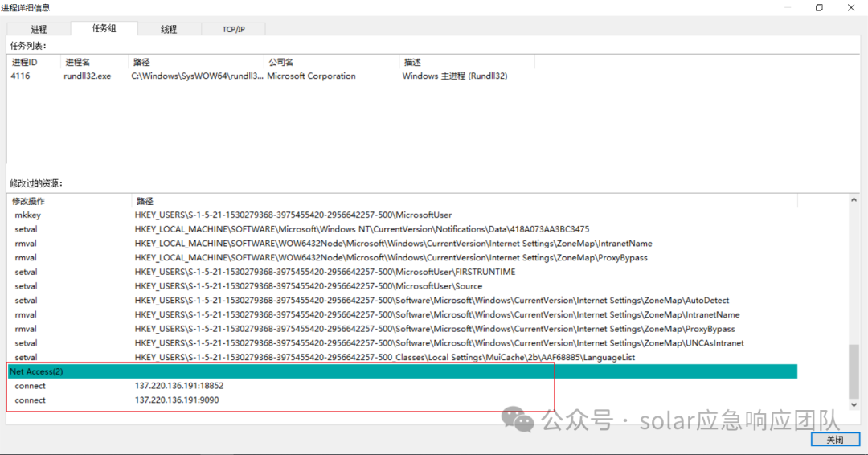Screen dimensions: 868x455
Task: Switch to the 进程 tab
Action: (x=39, y=29)
